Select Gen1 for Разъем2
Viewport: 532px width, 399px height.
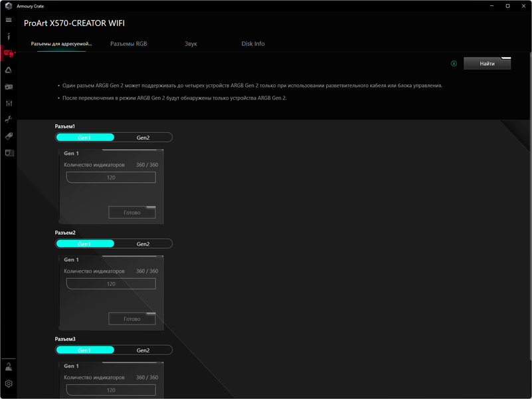85,244
